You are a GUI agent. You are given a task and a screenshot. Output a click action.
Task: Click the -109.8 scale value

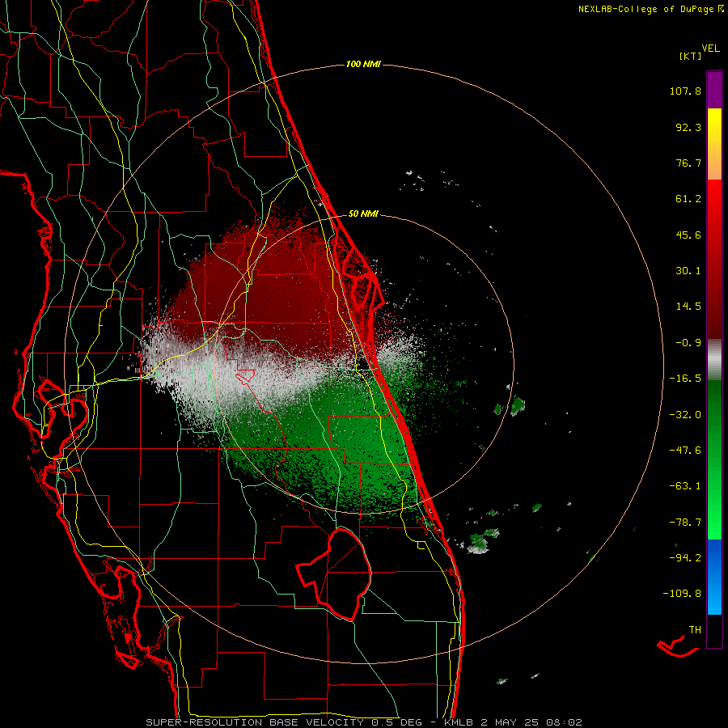click(x=683, y=594)
